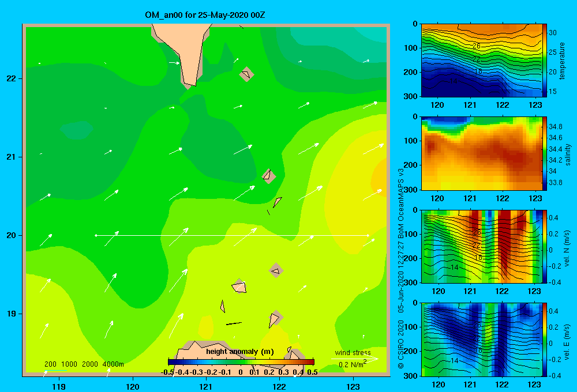The width and height of the screenshot is (577, 392).
Task: Click the longitude "122" label under the main map
Action: (279, 386)
